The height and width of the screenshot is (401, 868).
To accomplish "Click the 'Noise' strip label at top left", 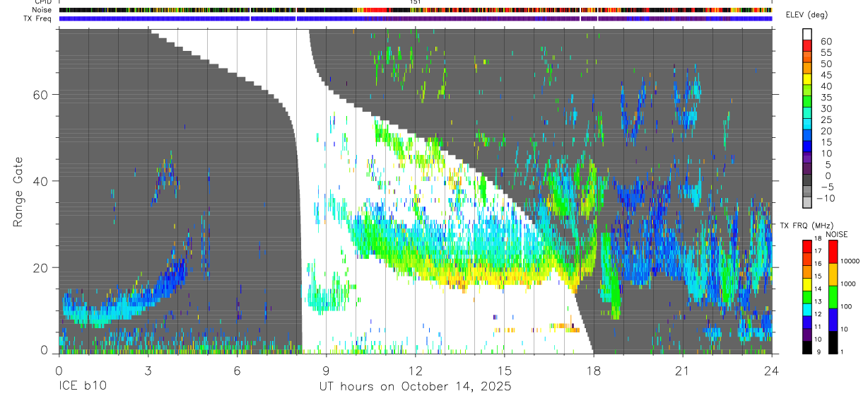I will tap(42, 10).
